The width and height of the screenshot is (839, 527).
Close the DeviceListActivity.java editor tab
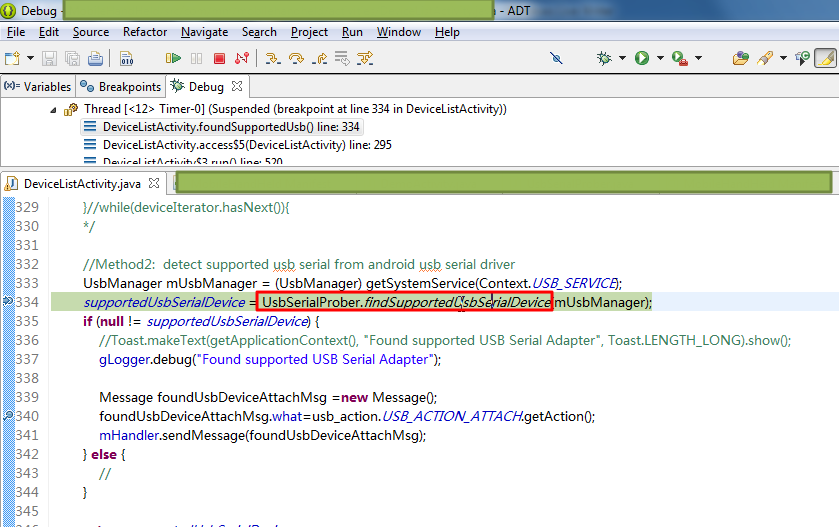[x=154, y=183]
